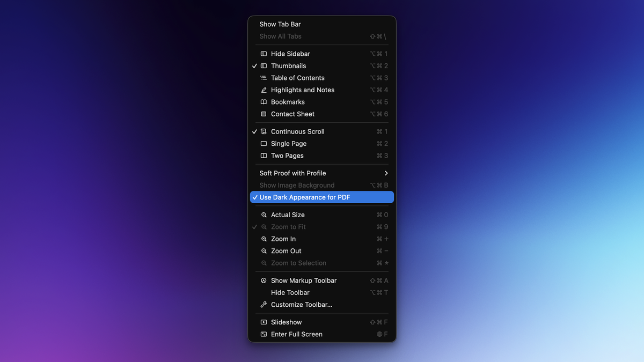Choose Show Tab Bar

pyautogui.click(x=280, y=24)
